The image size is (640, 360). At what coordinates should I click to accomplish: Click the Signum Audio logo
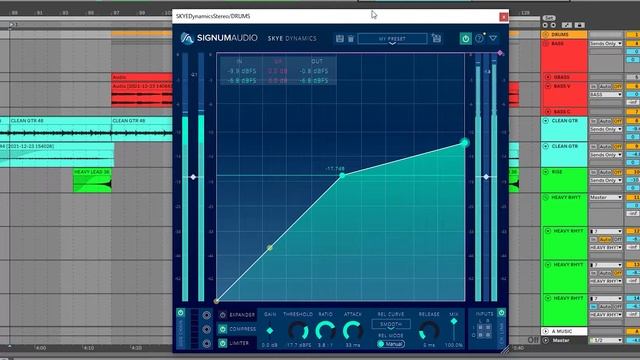click(219, 38)
